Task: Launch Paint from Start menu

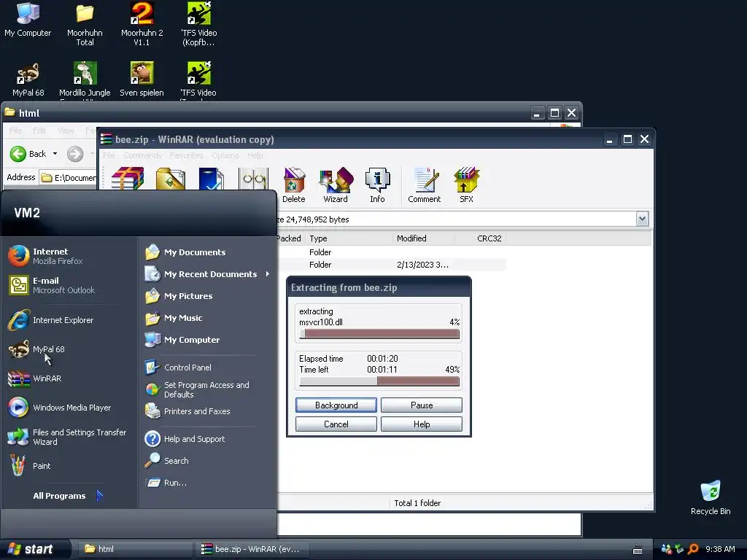Action: [x=29, y=466]
